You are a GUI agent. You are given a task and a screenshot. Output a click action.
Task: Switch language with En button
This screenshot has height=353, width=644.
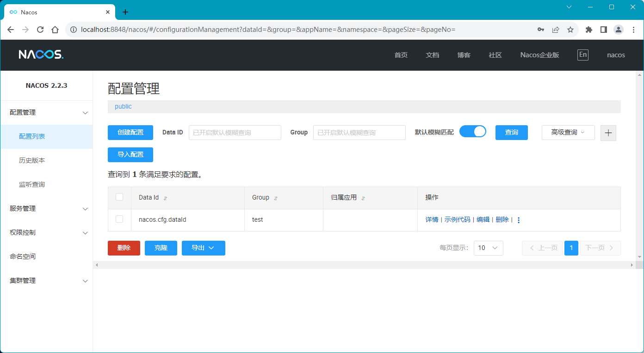coord(583,55)
